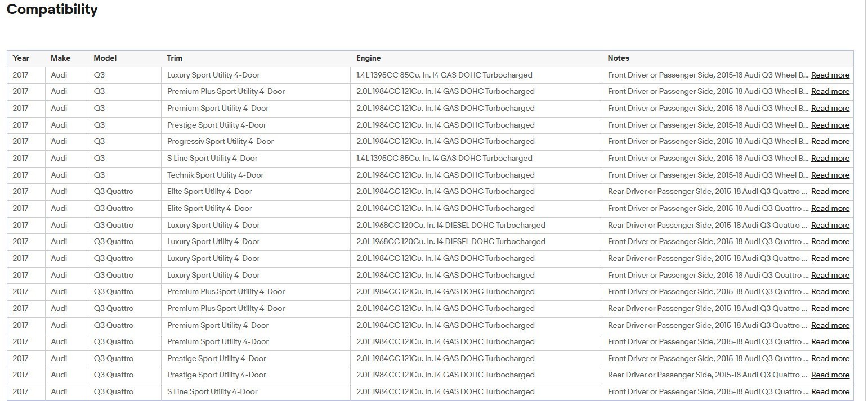Click Read more in Q3 Progressiv row

click(x=830, y=141)
